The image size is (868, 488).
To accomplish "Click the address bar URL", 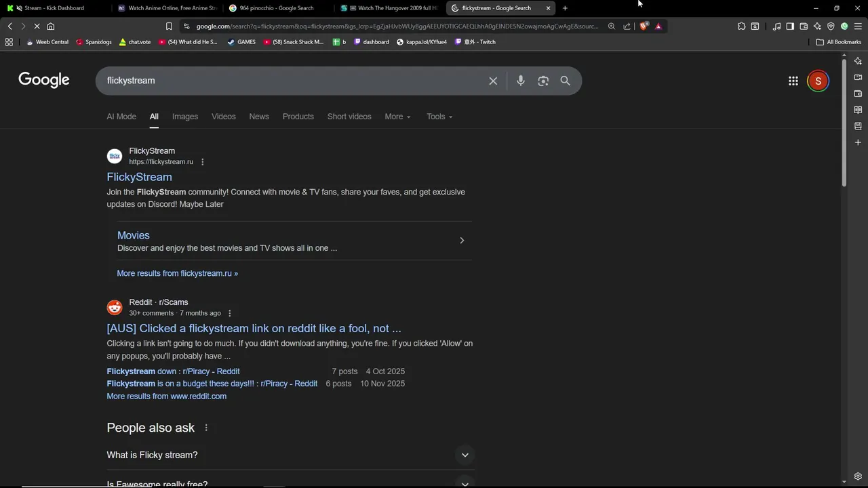I will click(x=397, y=26).
